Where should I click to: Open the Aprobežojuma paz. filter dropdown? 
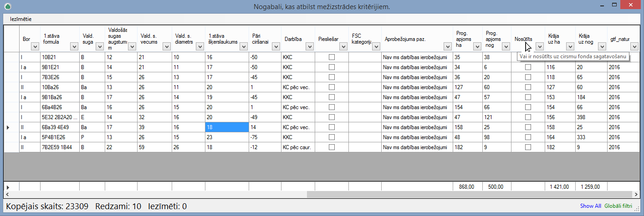tap(447, 46)
